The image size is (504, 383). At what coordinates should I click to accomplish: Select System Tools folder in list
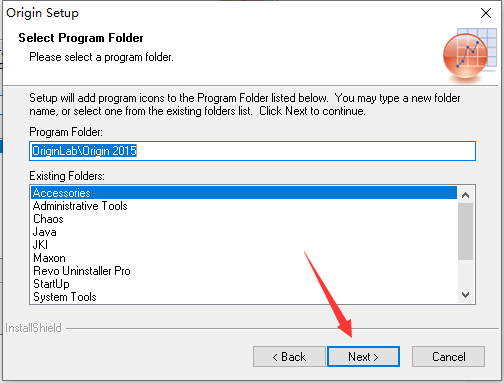pyautogui.click(x=244, y=297)
